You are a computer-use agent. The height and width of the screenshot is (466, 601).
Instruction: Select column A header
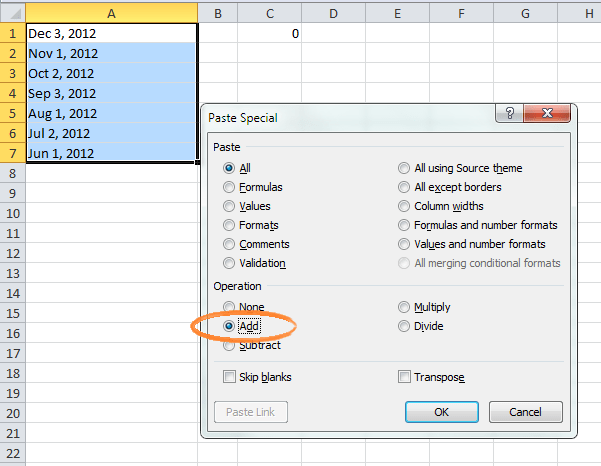pos(110,12)
